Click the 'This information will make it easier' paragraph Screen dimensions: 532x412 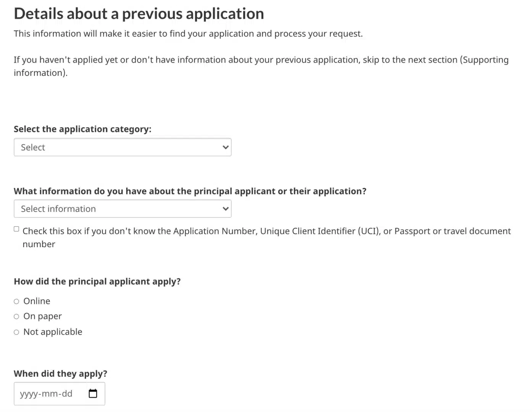pyautogui.click(x=188, y=34)
